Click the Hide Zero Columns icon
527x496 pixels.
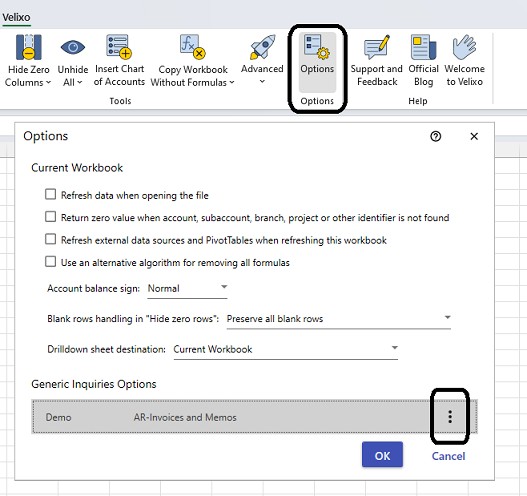pos(29,47)
